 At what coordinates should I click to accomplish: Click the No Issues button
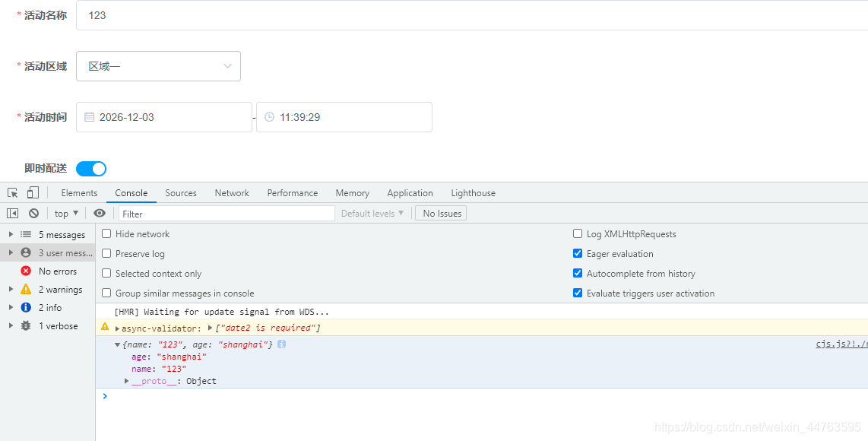pos(441,214)
